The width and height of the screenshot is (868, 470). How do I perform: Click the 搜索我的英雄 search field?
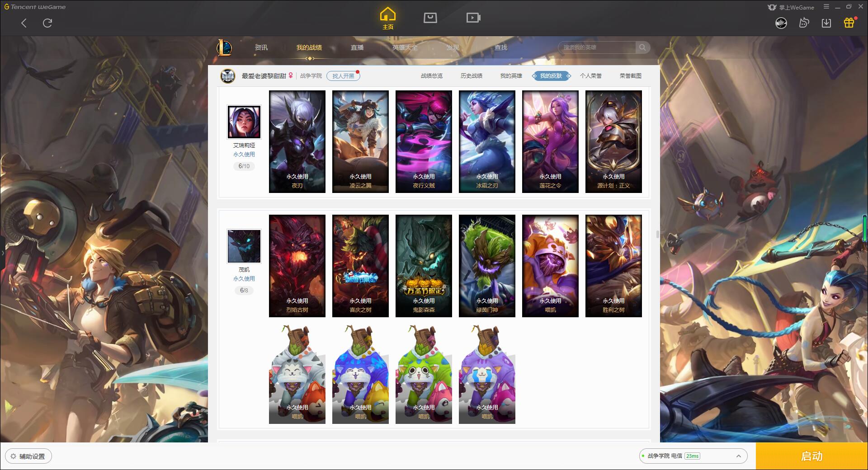(598, 47)
